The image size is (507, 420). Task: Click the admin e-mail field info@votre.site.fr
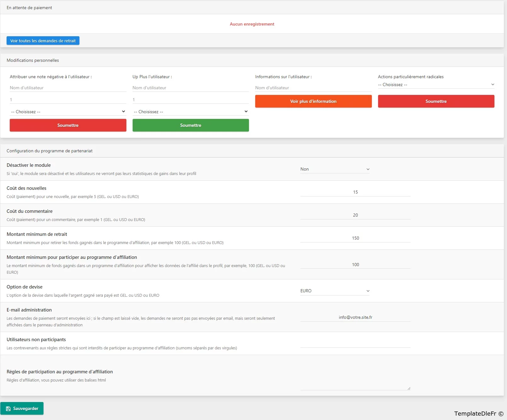coord(355,317)
